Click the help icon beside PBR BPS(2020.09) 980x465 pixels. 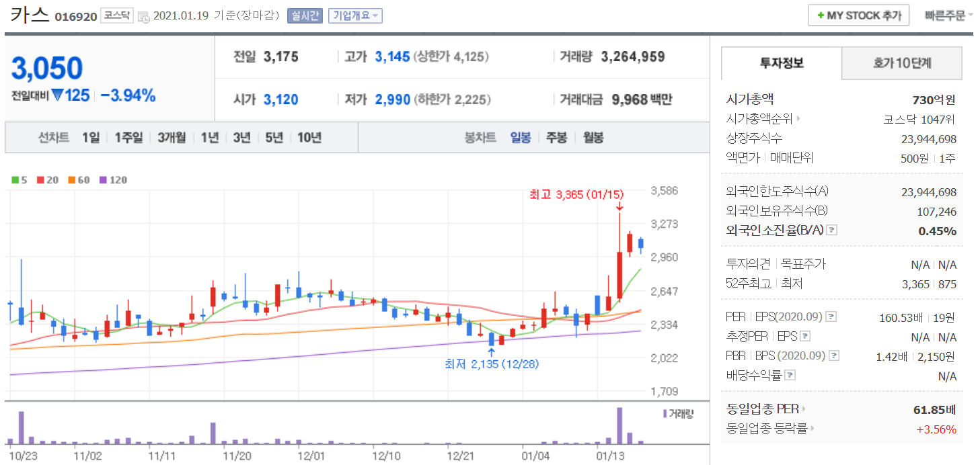pyautogui.click(x=834, y=355)
